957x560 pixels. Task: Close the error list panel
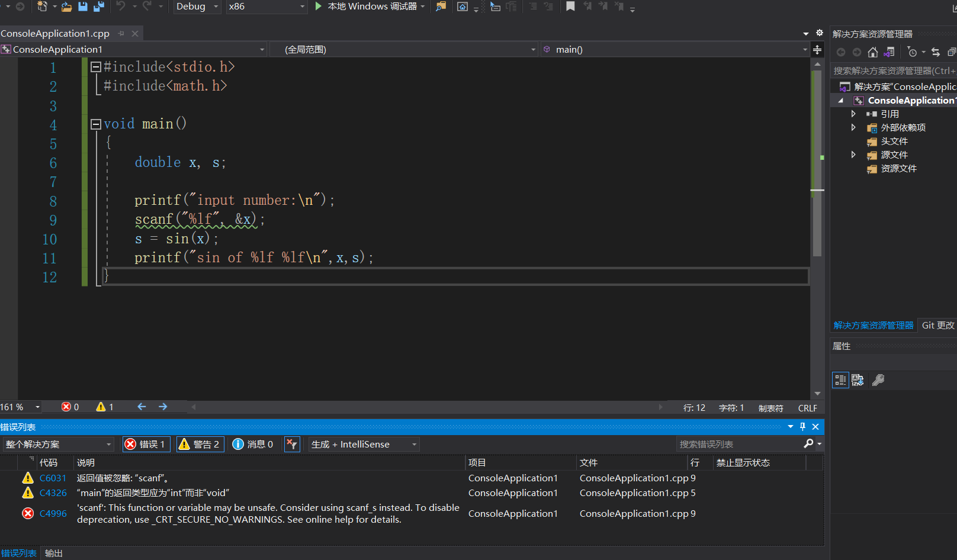pos(815,427)
